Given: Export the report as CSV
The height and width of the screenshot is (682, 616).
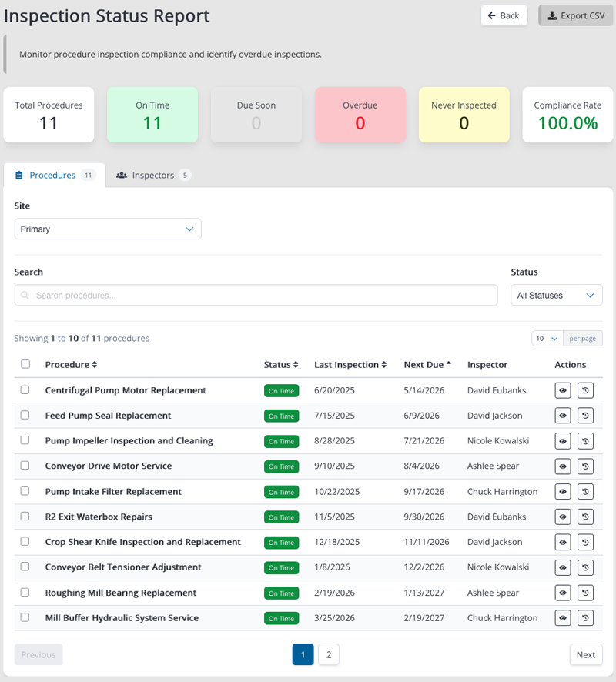Looking at the screenshot, I should click(x=575, y=15).
